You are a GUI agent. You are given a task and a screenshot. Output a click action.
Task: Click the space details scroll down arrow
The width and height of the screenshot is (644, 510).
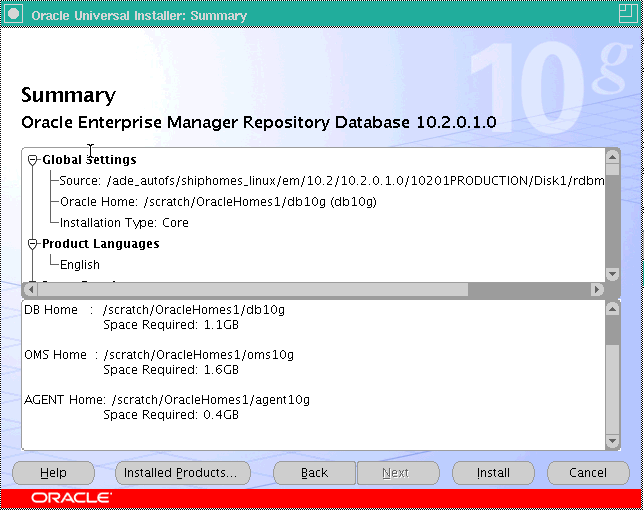[613, 441]
